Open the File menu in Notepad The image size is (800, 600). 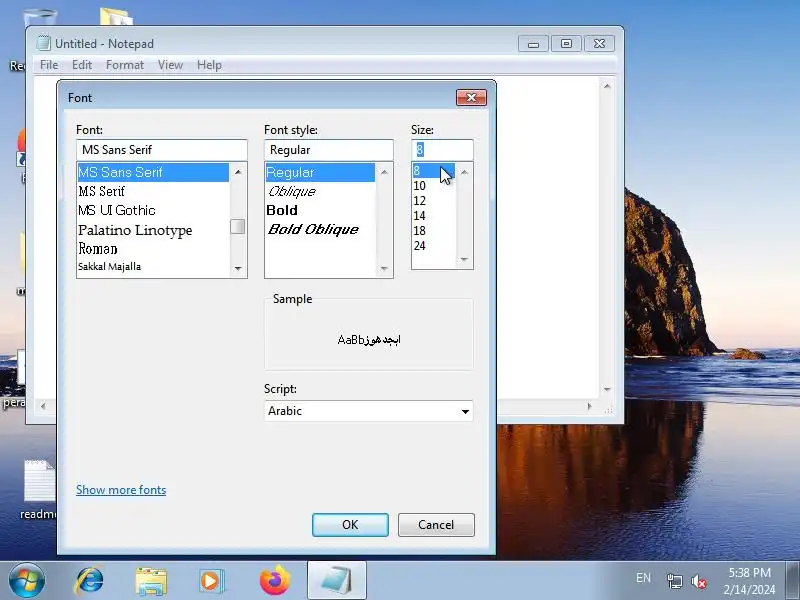point(49,65)
